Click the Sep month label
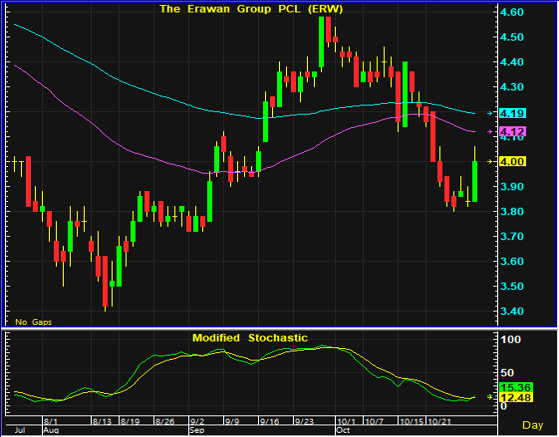 [197, 430]
